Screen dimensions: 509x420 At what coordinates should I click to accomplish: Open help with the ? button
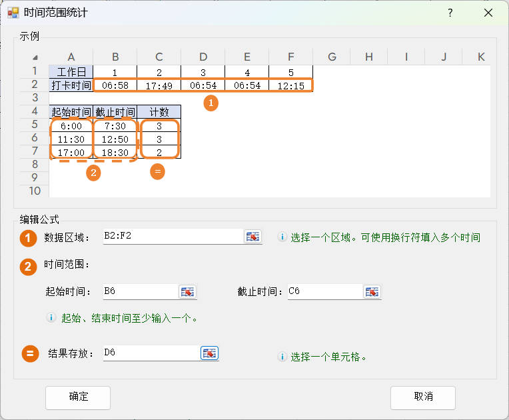pos(450,13)
